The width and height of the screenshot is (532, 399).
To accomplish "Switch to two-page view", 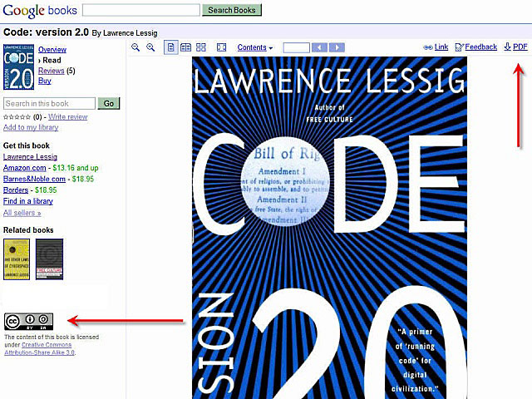I will click(x=186, y=47).
